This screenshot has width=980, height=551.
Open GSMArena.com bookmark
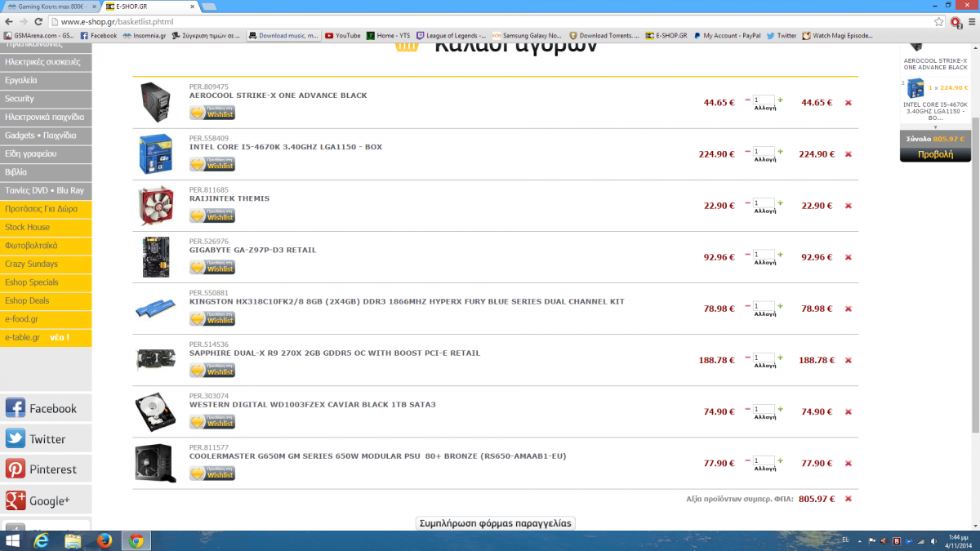(x=39, y=35)
